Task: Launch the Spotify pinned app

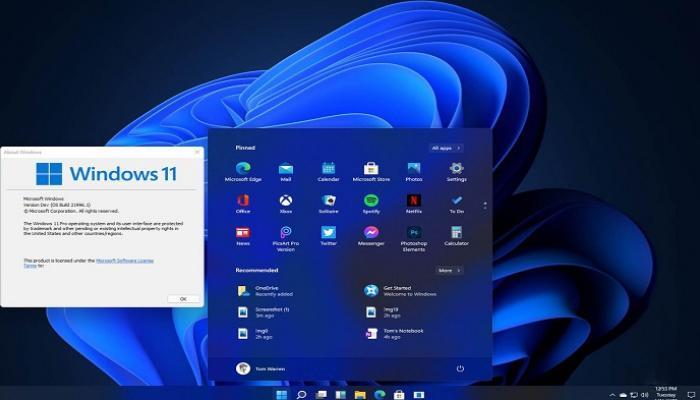Action: tap(371, 201)
